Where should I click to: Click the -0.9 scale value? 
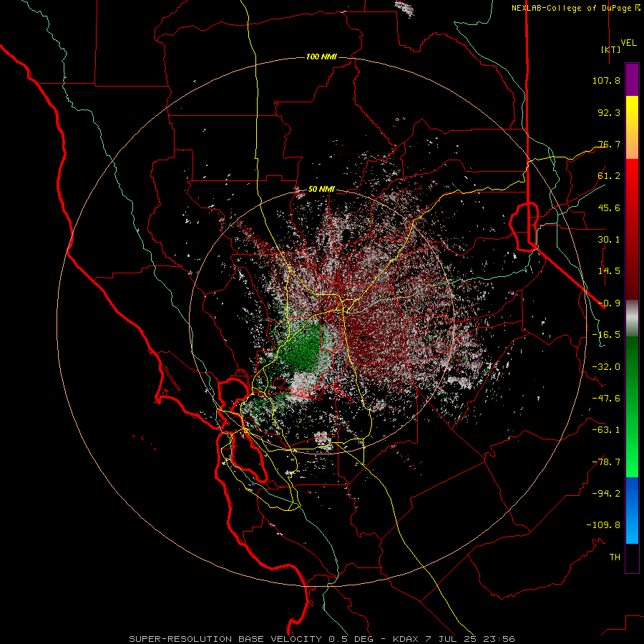click(x=609, y=303)
